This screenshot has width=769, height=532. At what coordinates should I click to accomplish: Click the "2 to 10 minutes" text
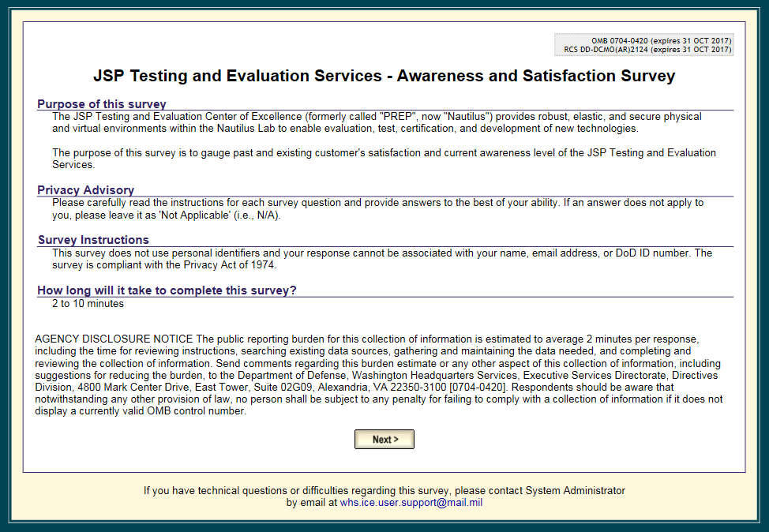pyautogui.click(x=88, y=304)
